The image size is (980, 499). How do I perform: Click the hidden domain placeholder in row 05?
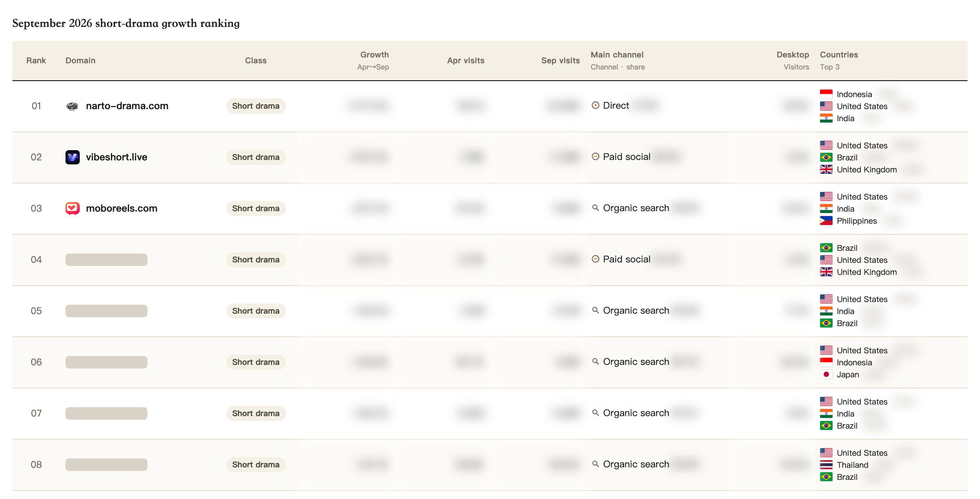[x=106, y=311]
